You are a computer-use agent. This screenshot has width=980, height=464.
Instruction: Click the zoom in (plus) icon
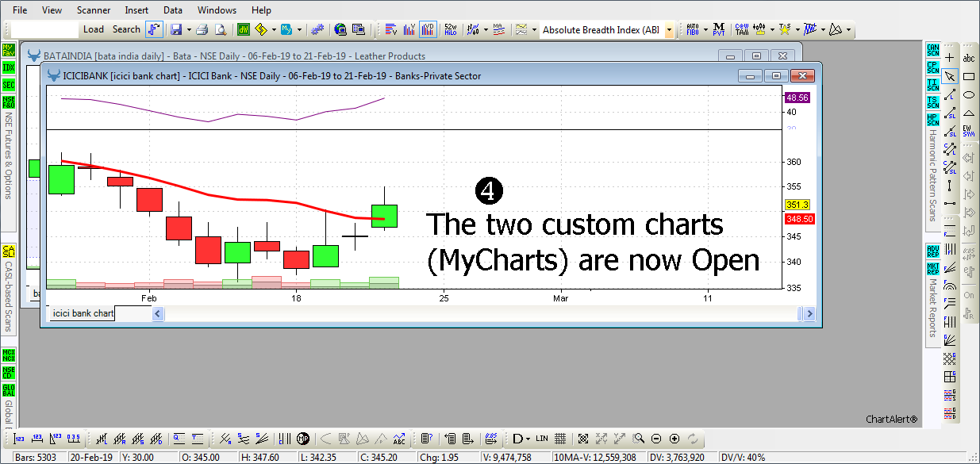[x=674, y=439]
